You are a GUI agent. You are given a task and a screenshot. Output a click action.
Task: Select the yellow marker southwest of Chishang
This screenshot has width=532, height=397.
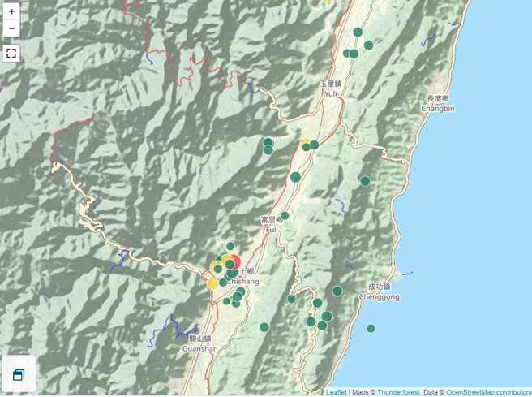(212, 283)
